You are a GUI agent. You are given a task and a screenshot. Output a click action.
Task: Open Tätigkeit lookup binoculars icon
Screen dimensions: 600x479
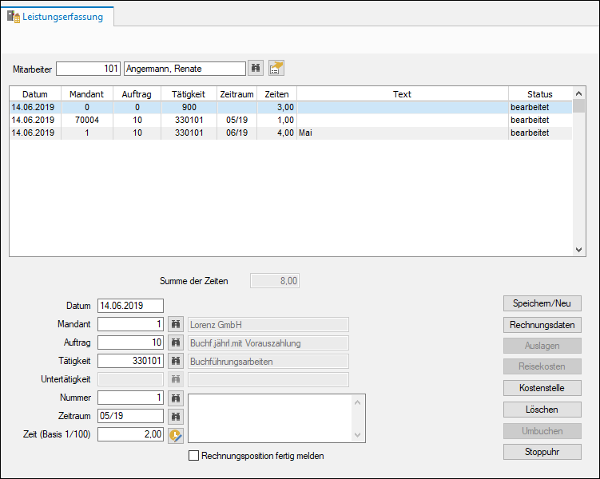pyautogui.click(x=176, y=361)
